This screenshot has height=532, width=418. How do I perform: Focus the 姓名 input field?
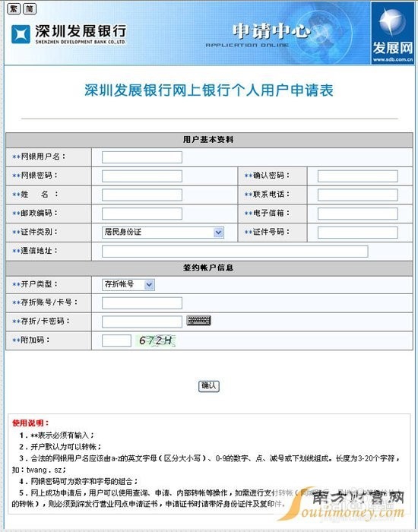142,195
